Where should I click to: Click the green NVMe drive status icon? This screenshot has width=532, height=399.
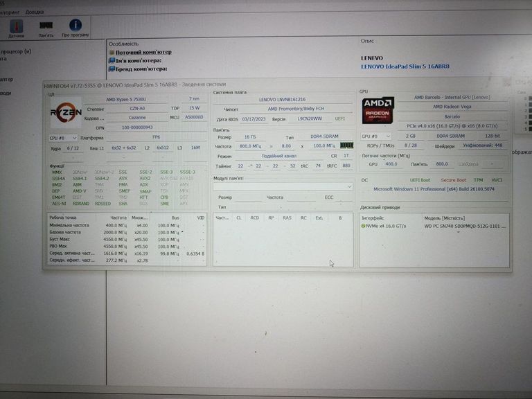[x=363, y=226]
